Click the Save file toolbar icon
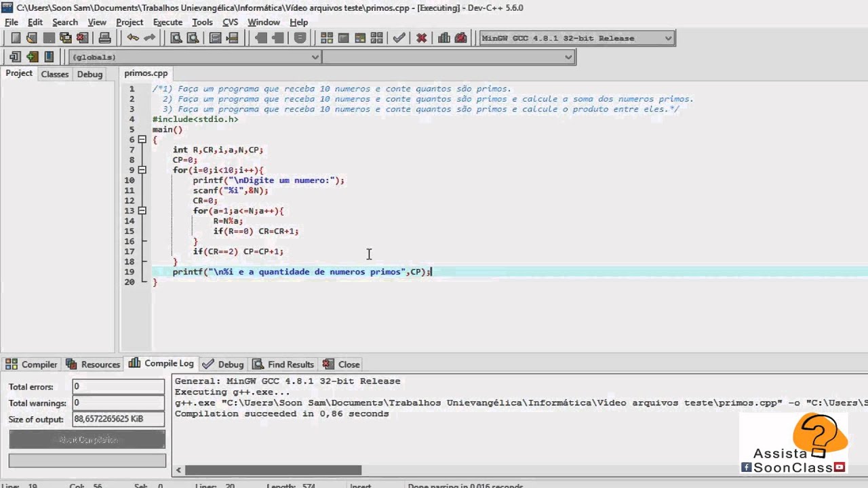The width and height of the screenshot is (868, 488). [x=49, y=38]
